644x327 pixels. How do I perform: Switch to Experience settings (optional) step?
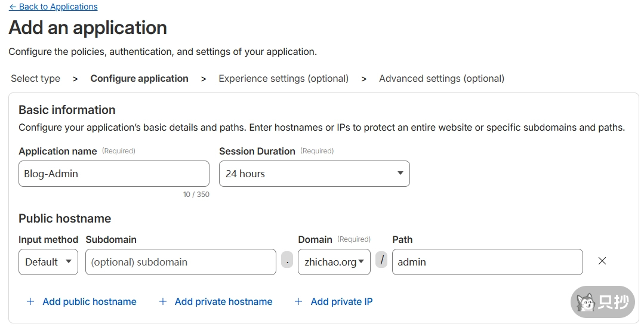click(x=284, y=79)
